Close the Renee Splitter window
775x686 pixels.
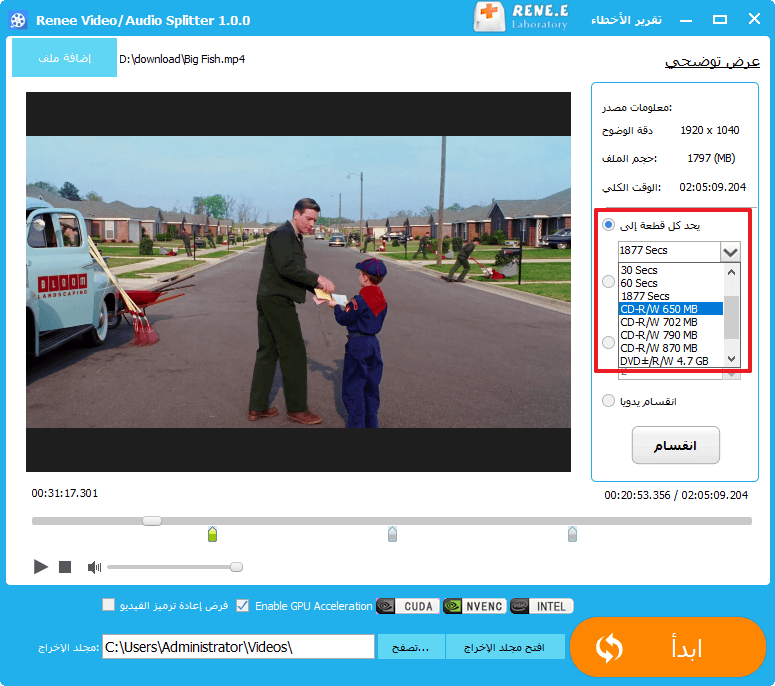[754, 19]
